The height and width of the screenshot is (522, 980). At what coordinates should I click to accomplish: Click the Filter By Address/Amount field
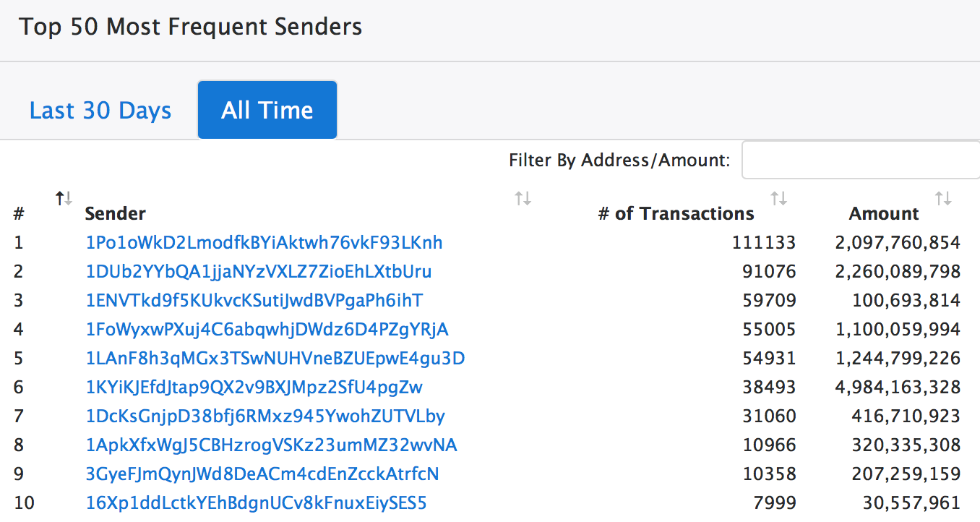point(860,160)
